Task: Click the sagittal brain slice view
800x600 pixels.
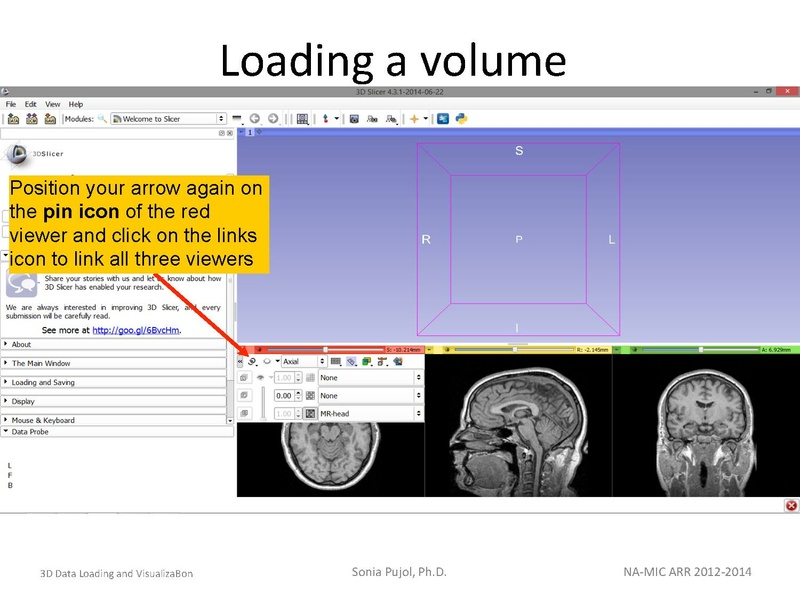Action: [518, 425]
